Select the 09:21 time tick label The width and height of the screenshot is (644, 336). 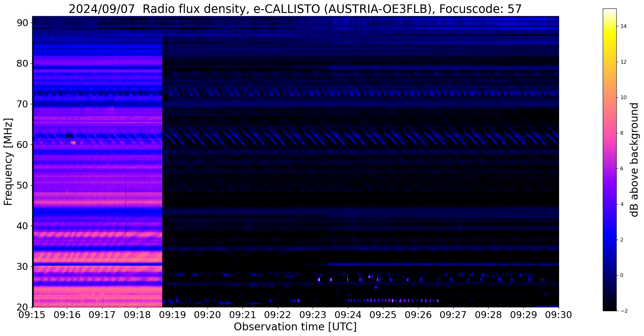point(243,315)
